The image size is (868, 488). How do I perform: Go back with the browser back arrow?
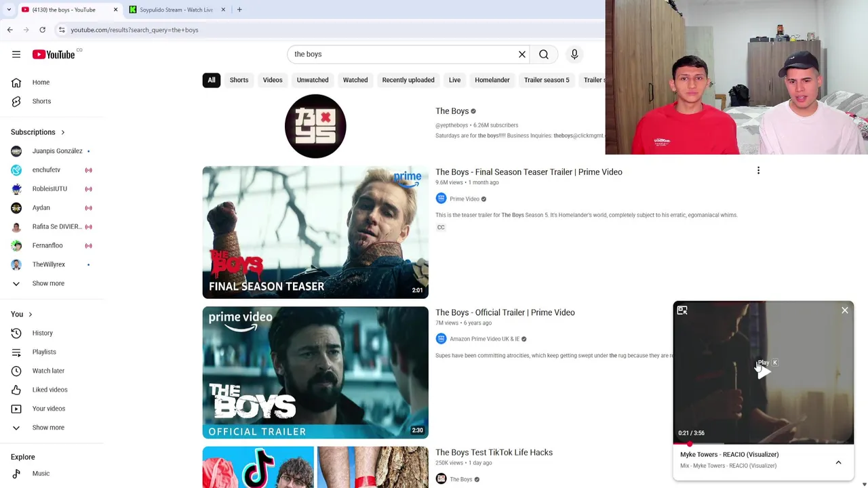[x=9, y=30]
